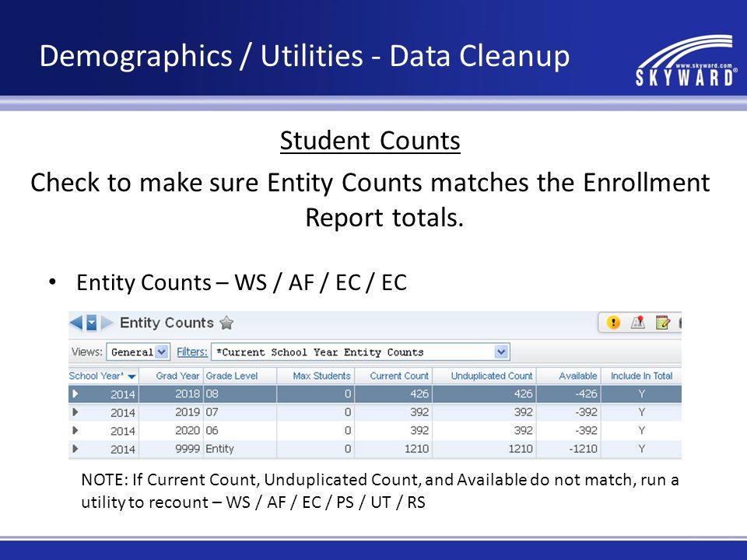
Task: Click the Student Counts heading
Action: [x=370, y=141]
